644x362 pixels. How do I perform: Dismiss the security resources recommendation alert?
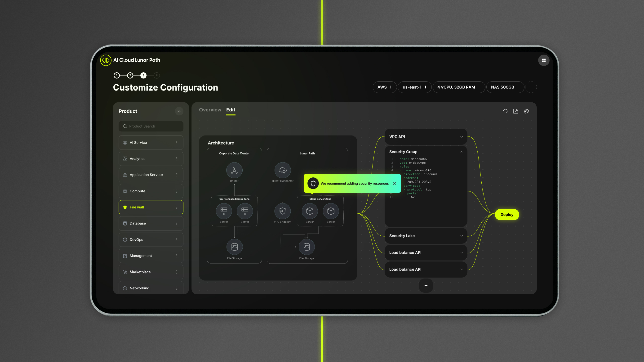pos(394,183)
